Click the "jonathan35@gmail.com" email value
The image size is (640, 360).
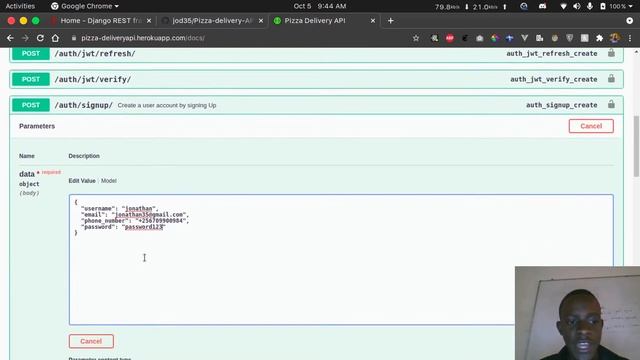(149, 214)
